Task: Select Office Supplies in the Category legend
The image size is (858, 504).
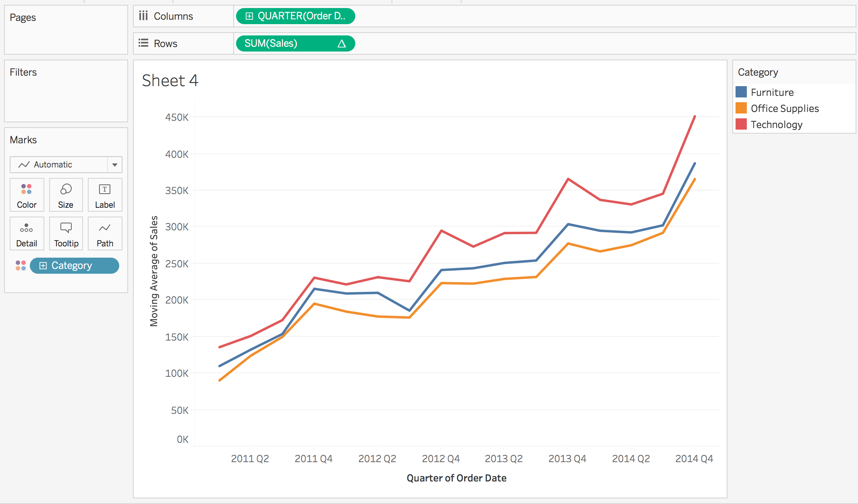Action: 784,108
